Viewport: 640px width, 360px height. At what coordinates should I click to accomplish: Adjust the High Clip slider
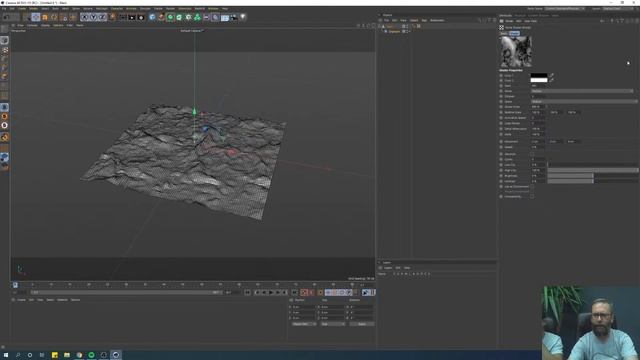pos(593,170)
